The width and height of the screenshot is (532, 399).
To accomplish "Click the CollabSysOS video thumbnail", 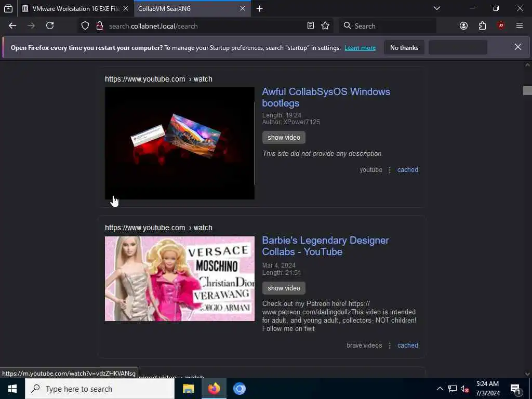I will pyautogui.click(x=179, y=143).
